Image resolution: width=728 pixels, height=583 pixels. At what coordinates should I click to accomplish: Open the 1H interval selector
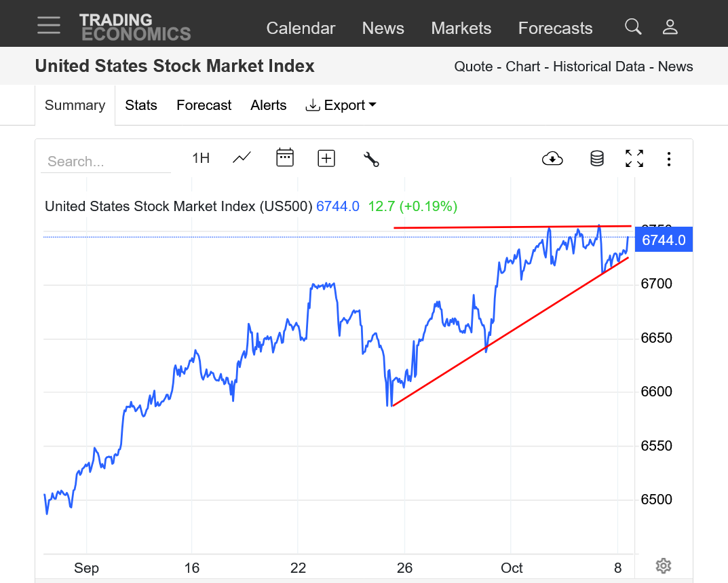point(201,158)
